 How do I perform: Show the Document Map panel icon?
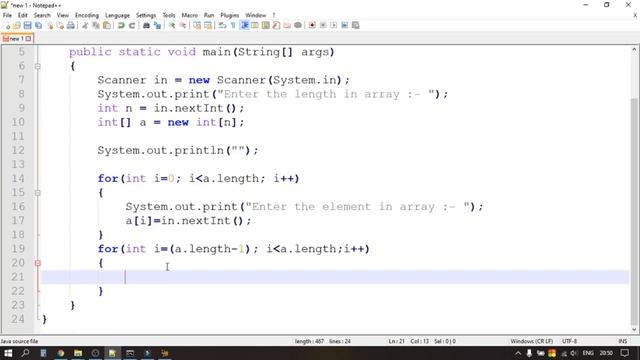point(265,25)
